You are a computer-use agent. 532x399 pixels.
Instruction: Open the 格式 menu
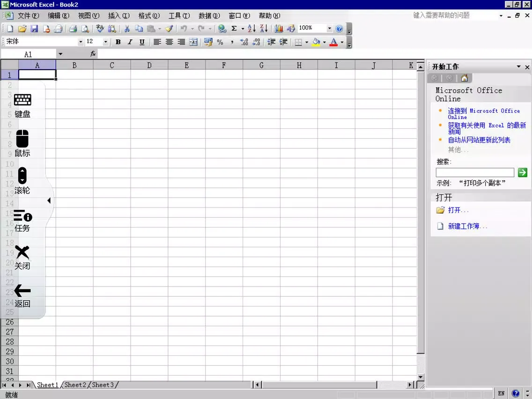[x=149, y=15]
